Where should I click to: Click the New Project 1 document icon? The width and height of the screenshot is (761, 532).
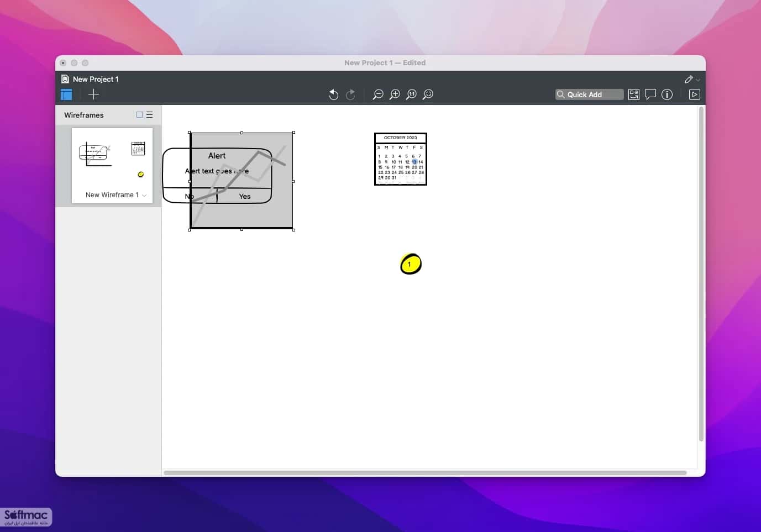[x=65, y=79]
